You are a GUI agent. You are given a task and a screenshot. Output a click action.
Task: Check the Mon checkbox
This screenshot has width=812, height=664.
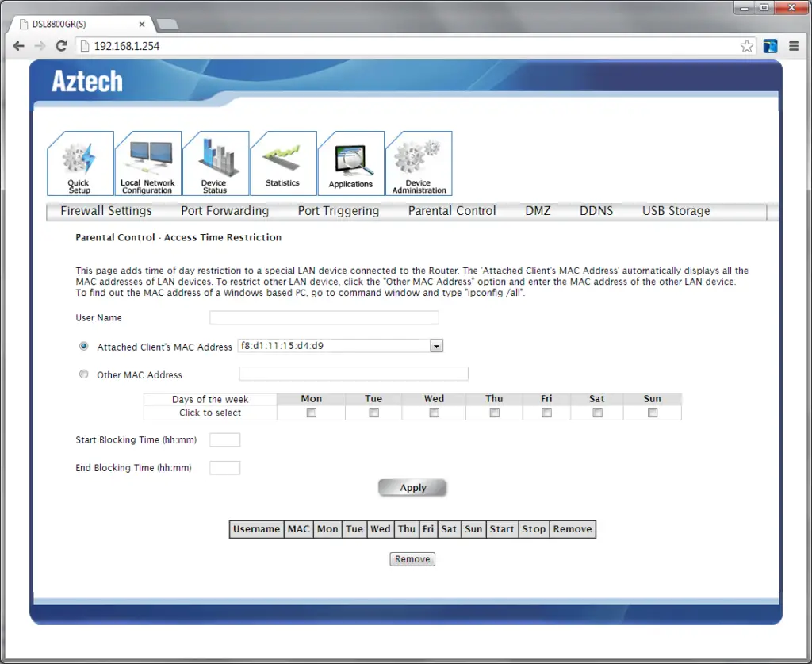point(311,413)
